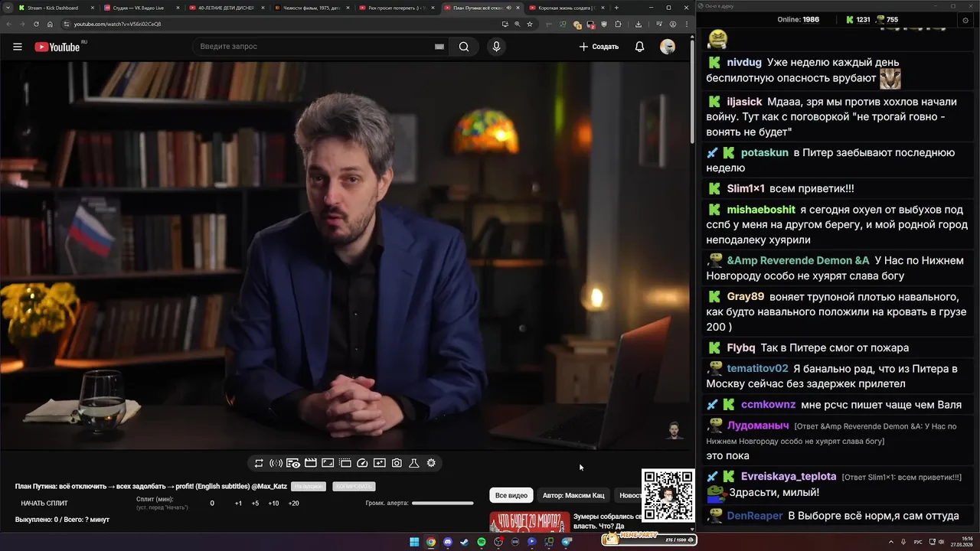The width and height of the screenshot is (980, 551).
Task: Click the На аукцион button
Action: pos(308,487)
